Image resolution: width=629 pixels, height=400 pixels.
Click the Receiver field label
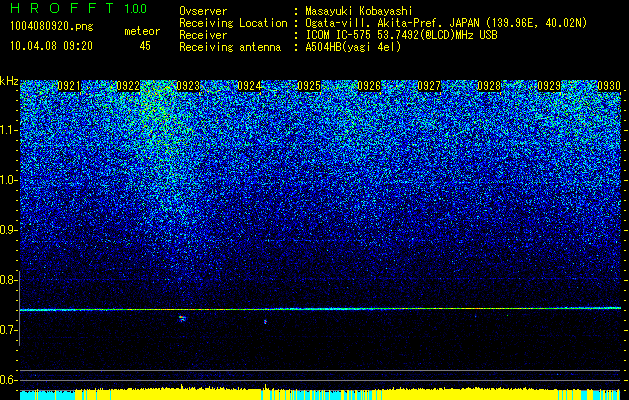pos(203,35)
